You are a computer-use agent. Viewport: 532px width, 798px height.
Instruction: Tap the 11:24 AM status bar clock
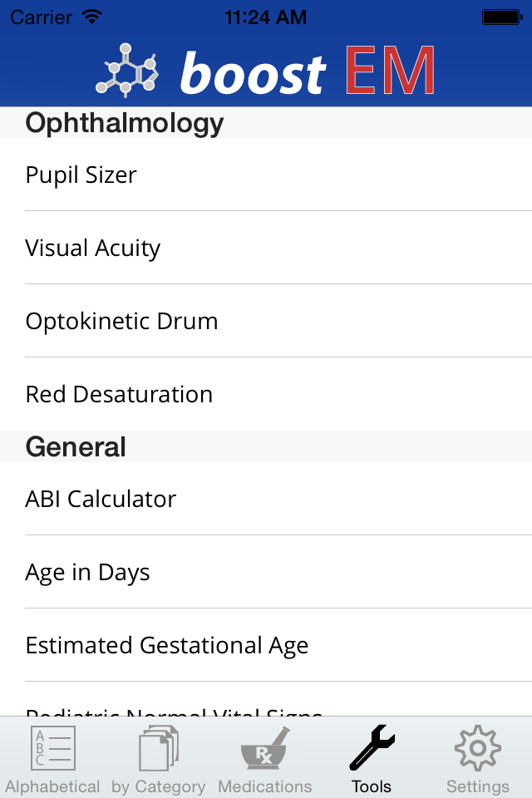click(266, 17)
